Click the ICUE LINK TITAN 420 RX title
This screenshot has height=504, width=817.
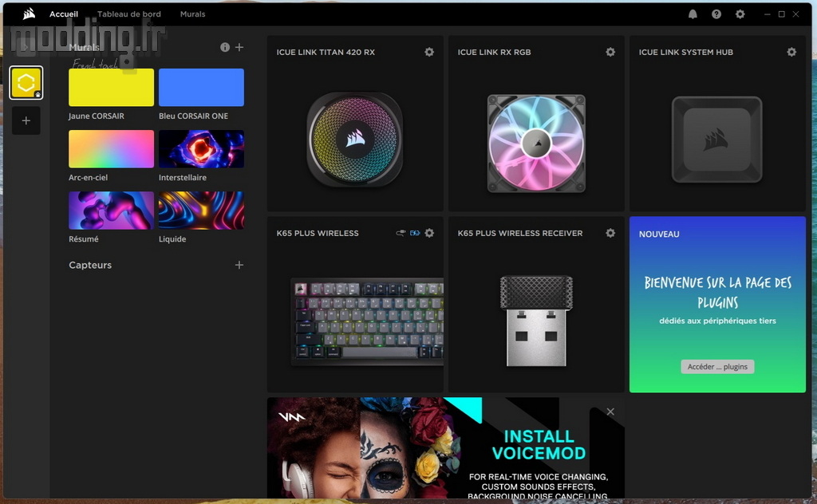click(326, 52)
